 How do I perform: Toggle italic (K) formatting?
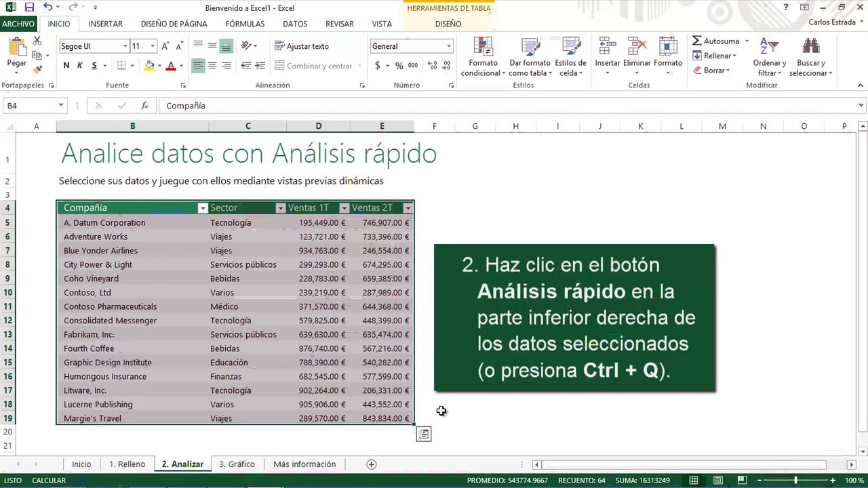click(79, 66)
